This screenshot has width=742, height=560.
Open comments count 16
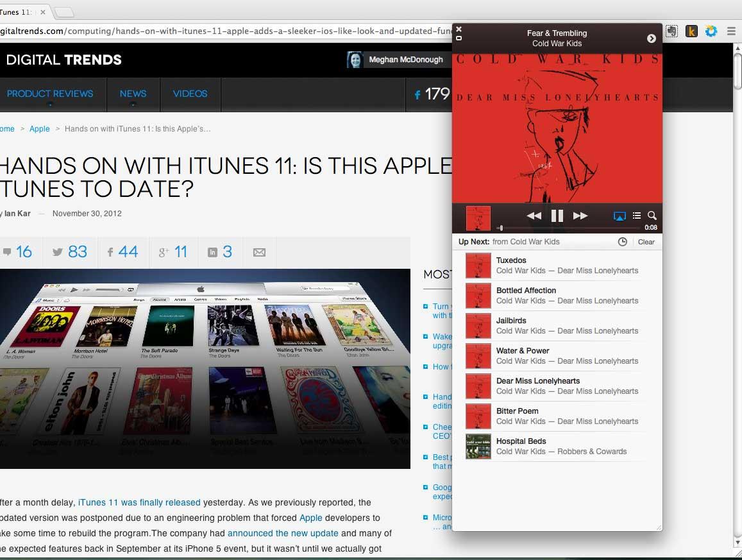point(18,251)
